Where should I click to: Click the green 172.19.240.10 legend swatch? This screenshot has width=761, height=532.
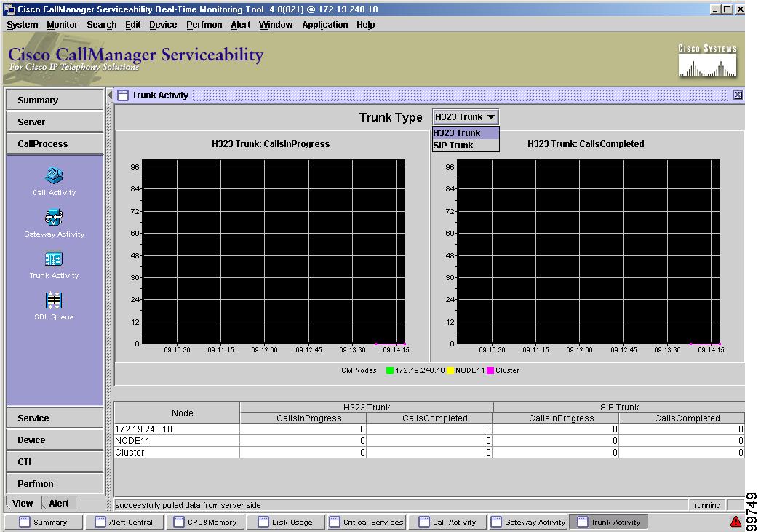click(390, 370)
